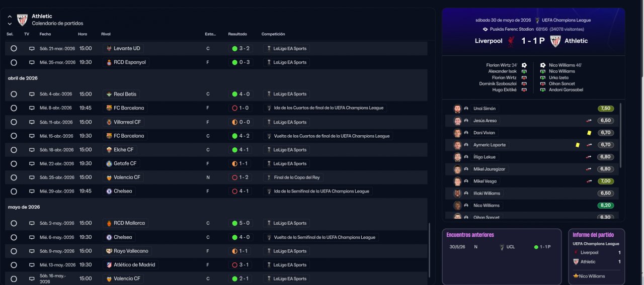Open Villarreal CF club link
644x285 pixels.
pos(124,122)
